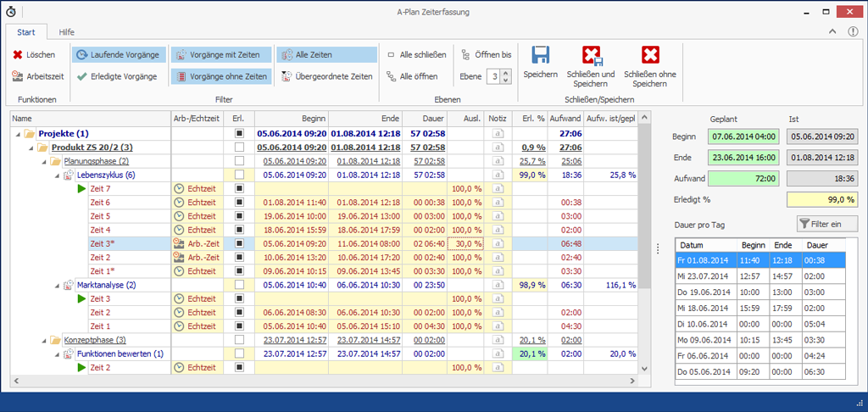
Task: Click Schließen und Speichern icon
Action: (x=591, y=56)
